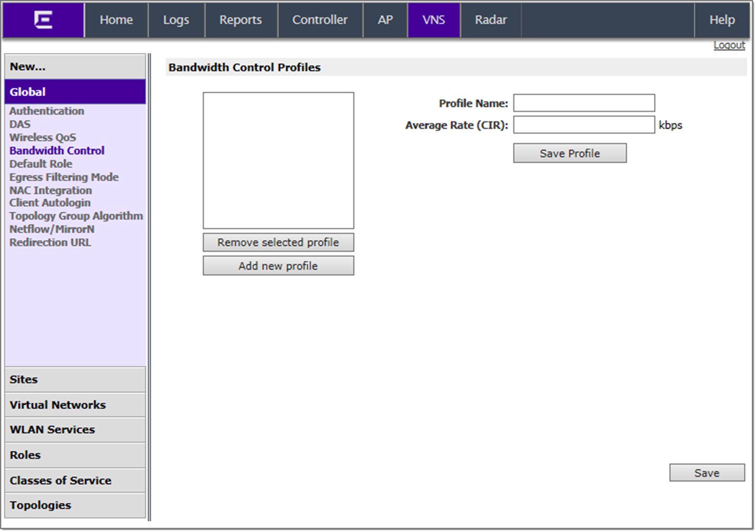Click in the Profile Name field
The height and width of the screenshot is (532, 756).
(x=583, y=103)
